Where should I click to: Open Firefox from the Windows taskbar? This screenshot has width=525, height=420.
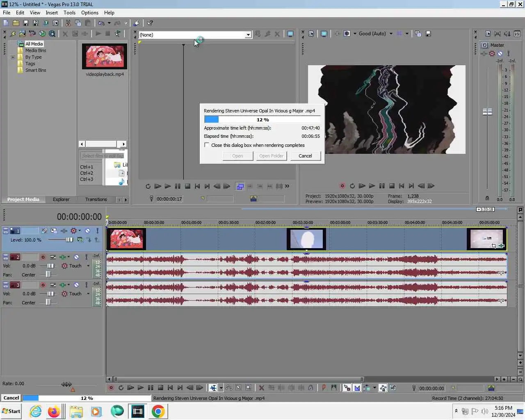[54, 411]
